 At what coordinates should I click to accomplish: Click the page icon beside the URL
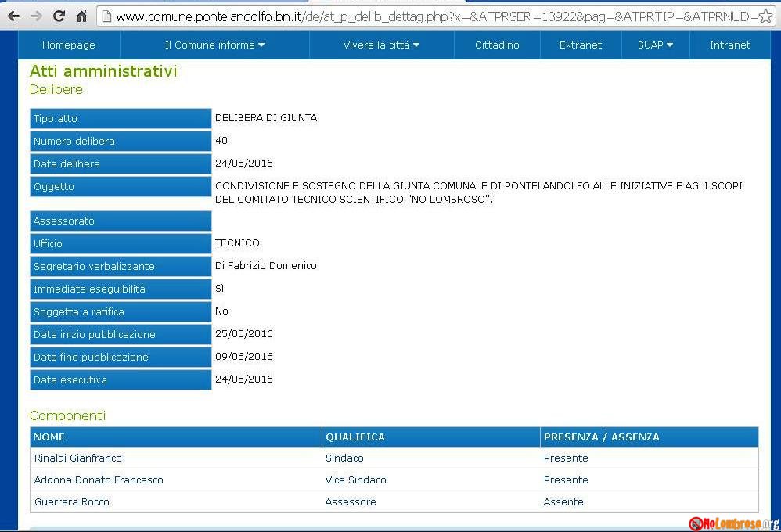tap(106, 16)
